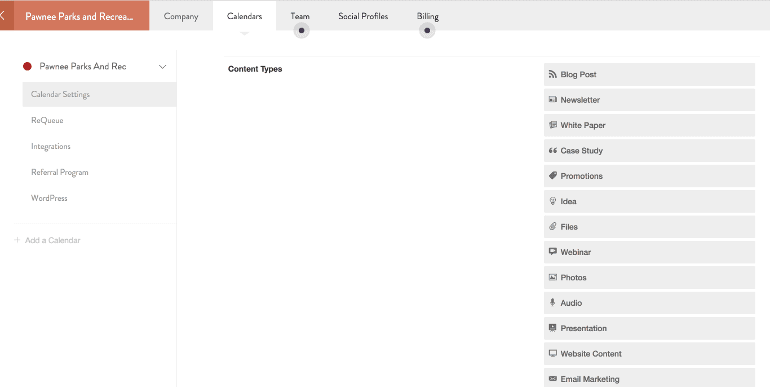Click the Newsletter icon
The image size is (770, 387).
(x=552, y=100)
